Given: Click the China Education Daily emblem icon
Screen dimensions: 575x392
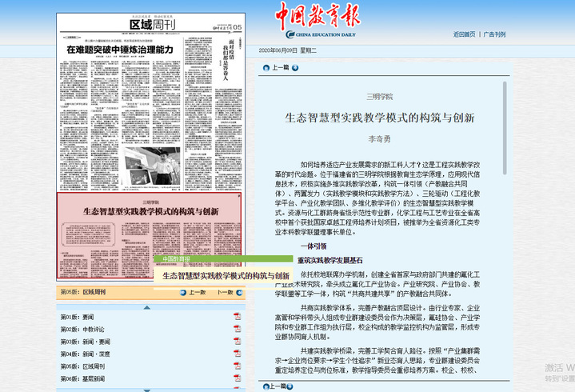Looking at the screenshot, I should pyautogui.click(x=290, y=34).
